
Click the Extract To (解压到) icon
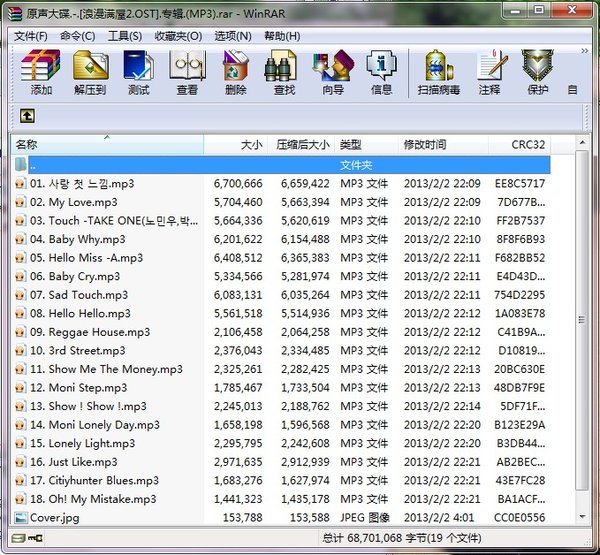coord(90,72)
